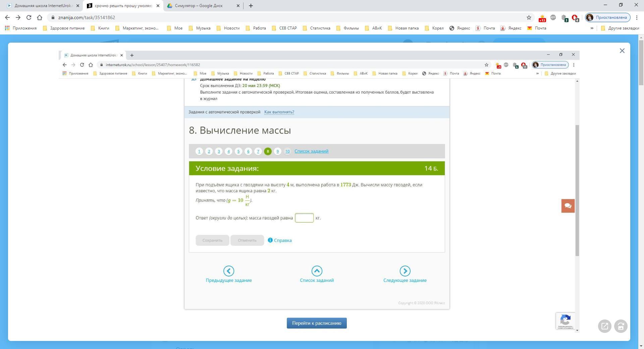644x349 pixels.
Task: Open image in new window icon
Action: (x=605, y=326)
